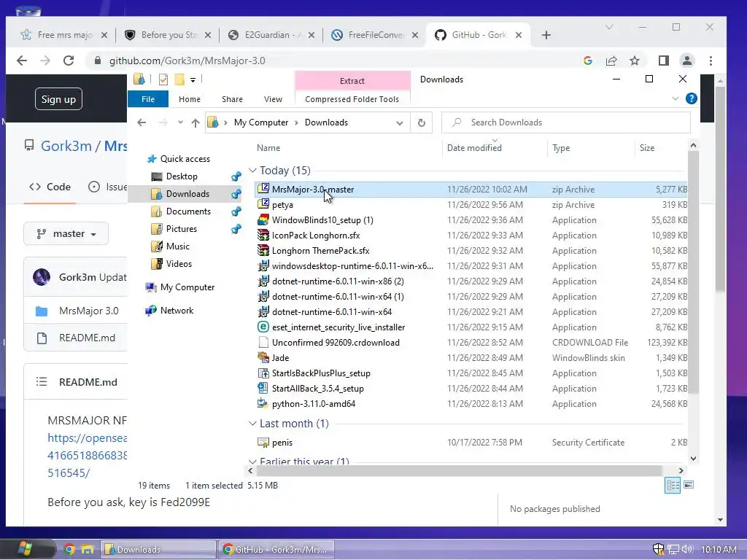The width and height of the screenshot is (747, 560).
Task: Sort files by Date modified column
Action: point(474,147)
